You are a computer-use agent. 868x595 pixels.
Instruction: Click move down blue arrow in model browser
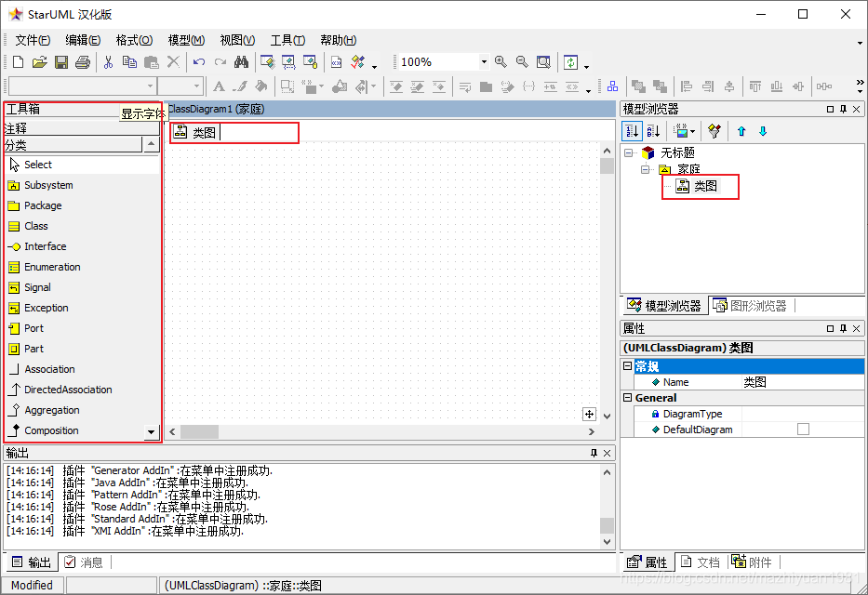click(x=763, y=131)
